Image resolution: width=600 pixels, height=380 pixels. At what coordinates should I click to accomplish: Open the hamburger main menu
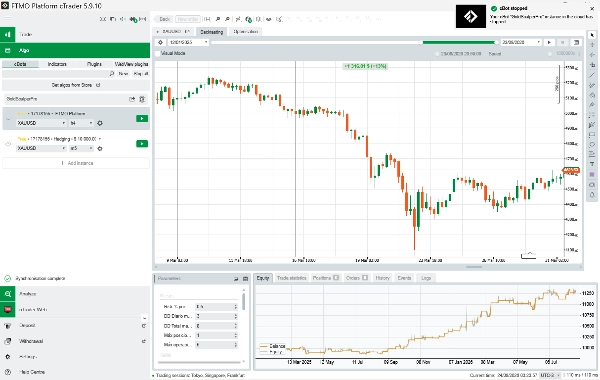click(x=8, y=19)
